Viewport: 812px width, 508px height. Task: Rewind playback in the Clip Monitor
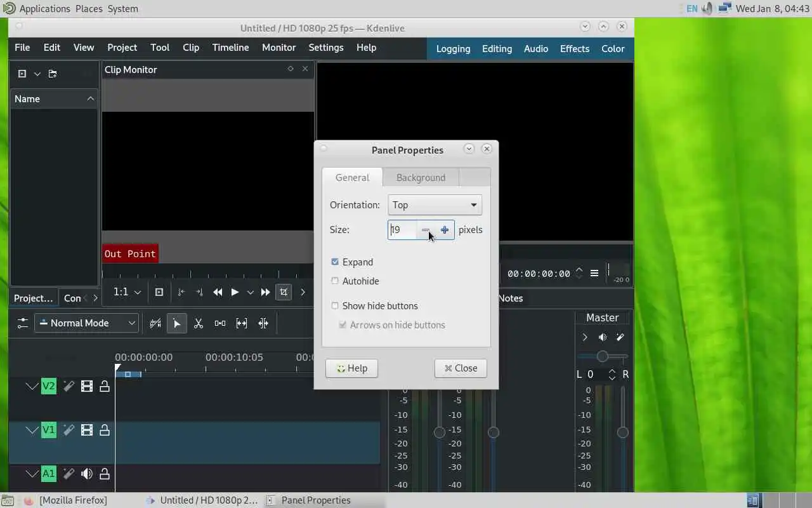[218, 292]
